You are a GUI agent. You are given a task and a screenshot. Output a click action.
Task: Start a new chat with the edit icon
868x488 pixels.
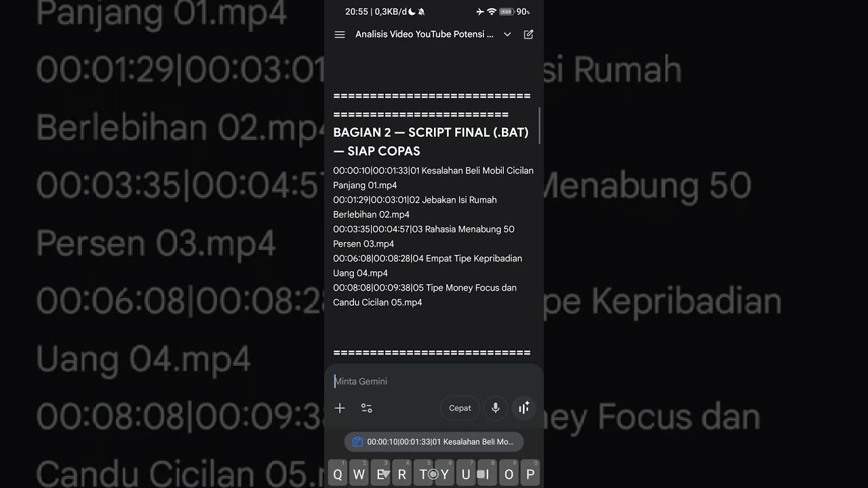pyautogui.click(x=528, y=35)
